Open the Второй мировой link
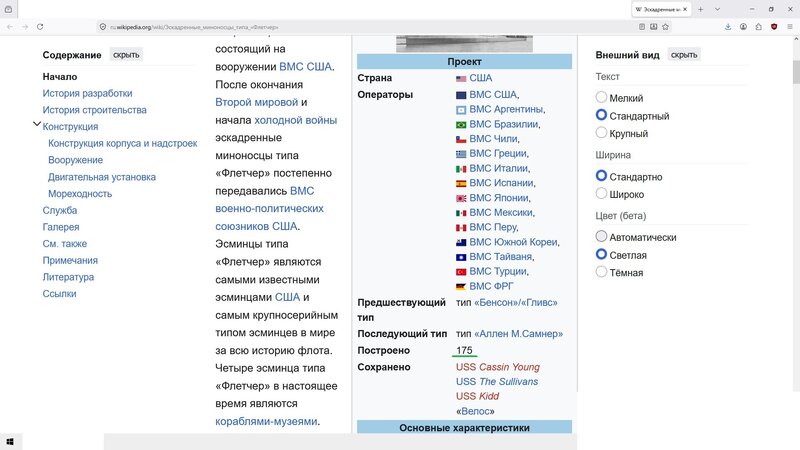This screenshot has height=450, width=800. point(257,103)
